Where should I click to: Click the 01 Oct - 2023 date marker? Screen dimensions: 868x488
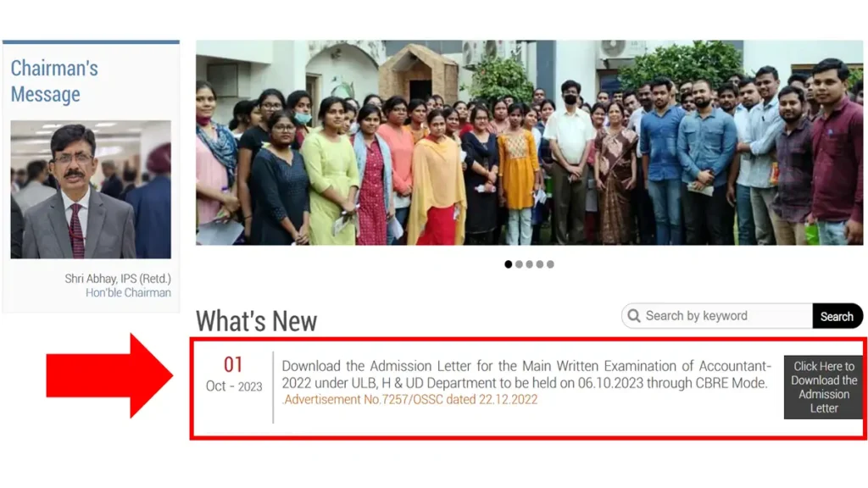[234, 374]
